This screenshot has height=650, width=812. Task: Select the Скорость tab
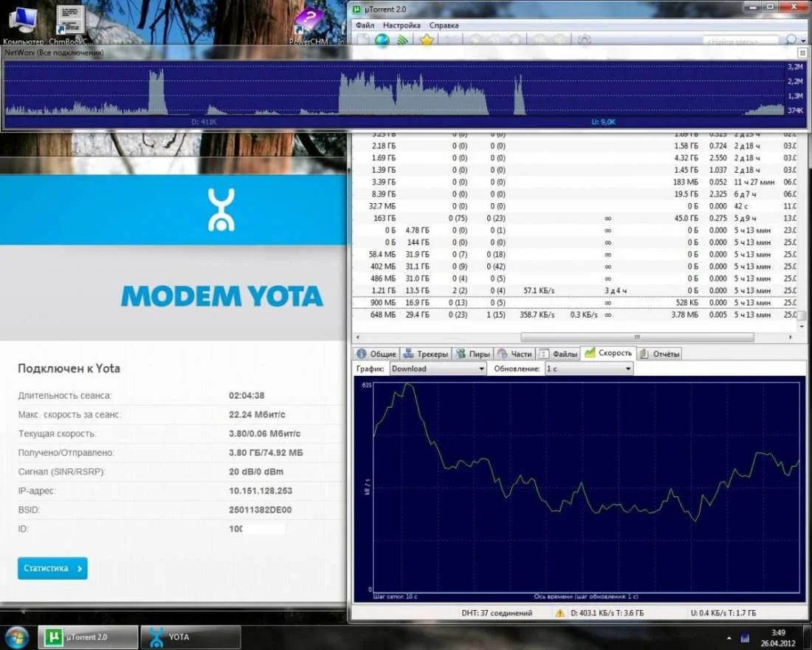tap(608, 353)
